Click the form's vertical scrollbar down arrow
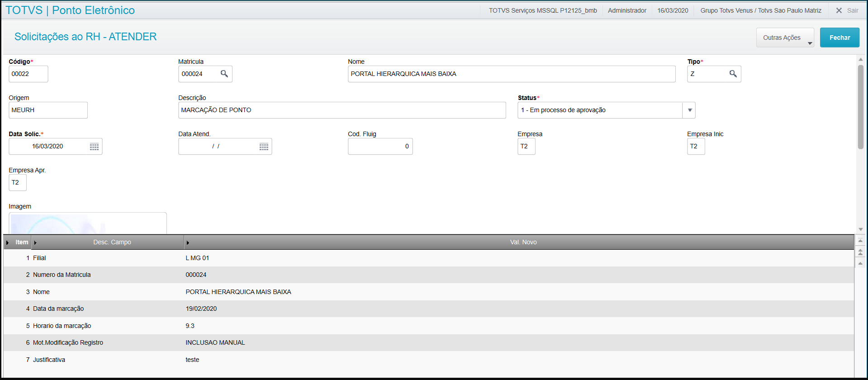 coord(860,229)
